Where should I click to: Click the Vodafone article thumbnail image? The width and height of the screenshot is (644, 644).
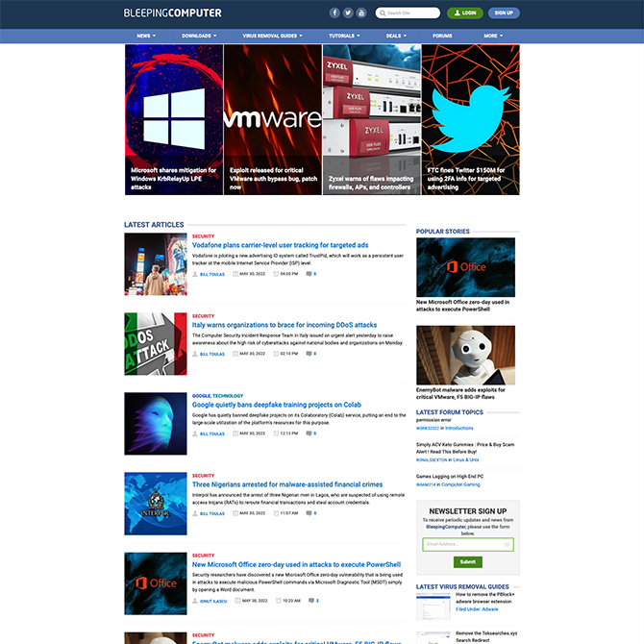coord(156,264)
